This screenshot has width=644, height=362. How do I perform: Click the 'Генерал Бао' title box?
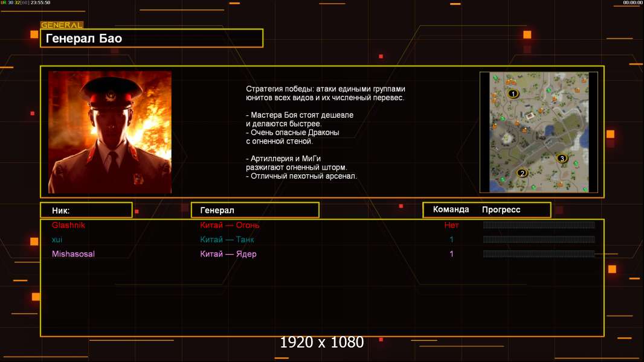tap(152, 38)
